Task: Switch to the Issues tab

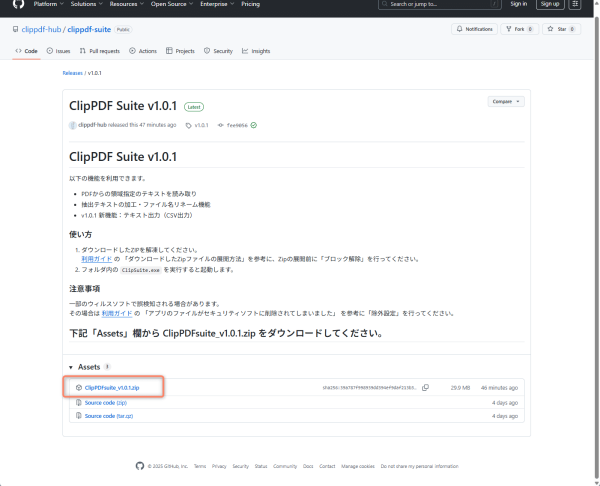Action: pos(58,50)
